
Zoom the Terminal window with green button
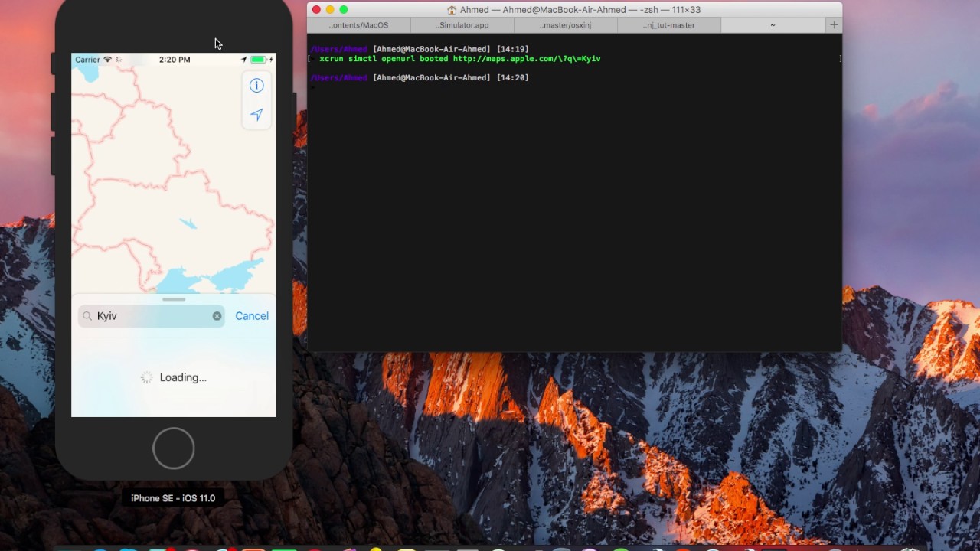click(x=344, y=10)
